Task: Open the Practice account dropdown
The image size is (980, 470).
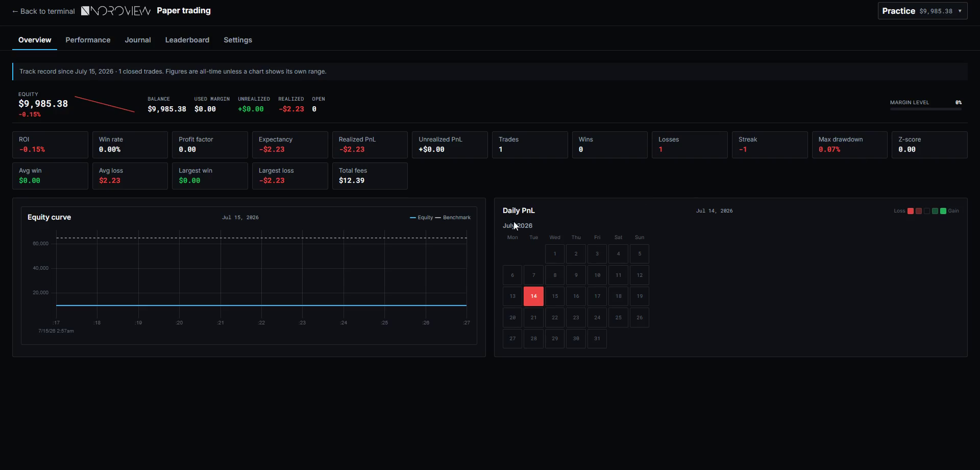Action: tap(922, 11)
